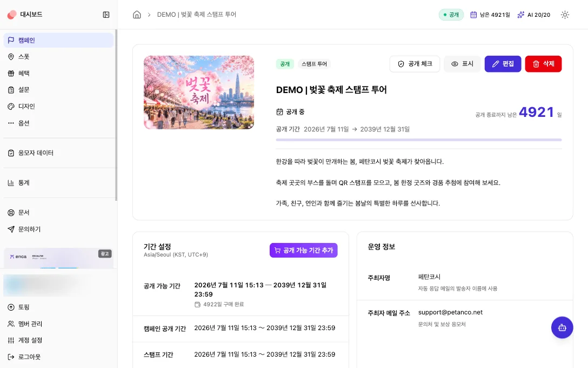Toggle light/dark theme sun icon
Screen dimensions: 588x368
[x=565, y=15]
